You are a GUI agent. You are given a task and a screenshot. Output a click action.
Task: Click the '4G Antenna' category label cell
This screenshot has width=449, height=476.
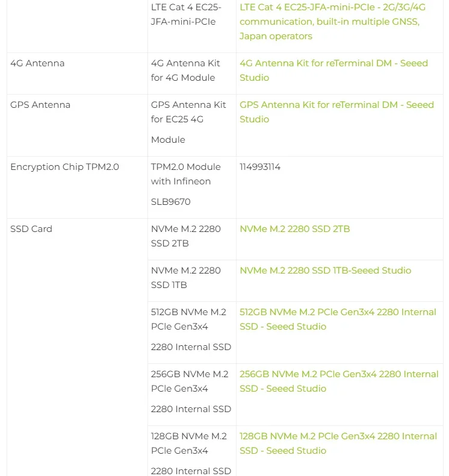point(37,63)
